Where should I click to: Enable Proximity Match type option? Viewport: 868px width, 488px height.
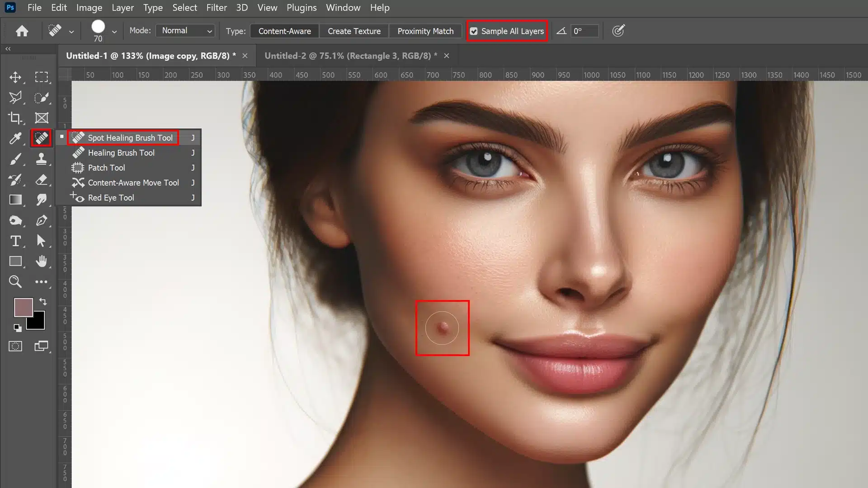[425, 31]
